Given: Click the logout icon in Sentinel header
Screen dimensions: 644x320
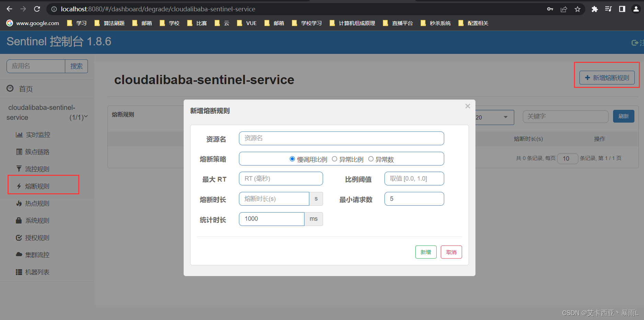Looking at the screenshot, I should 635,43.
